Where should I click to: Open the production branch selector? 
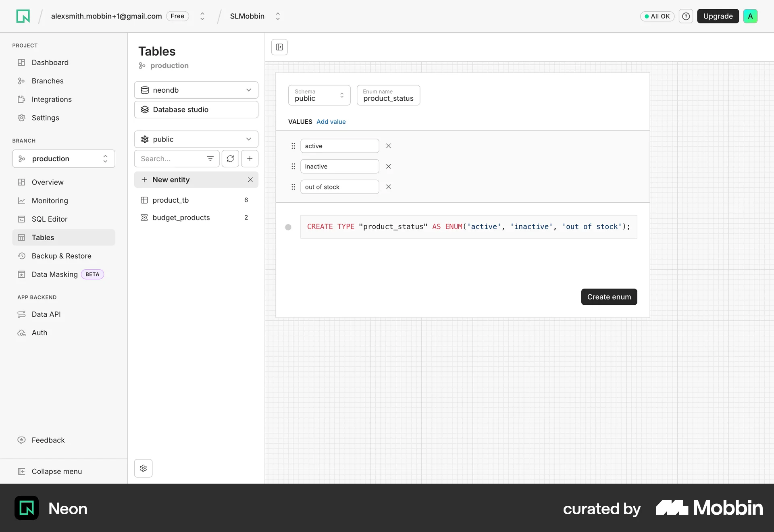click(64, 159)
